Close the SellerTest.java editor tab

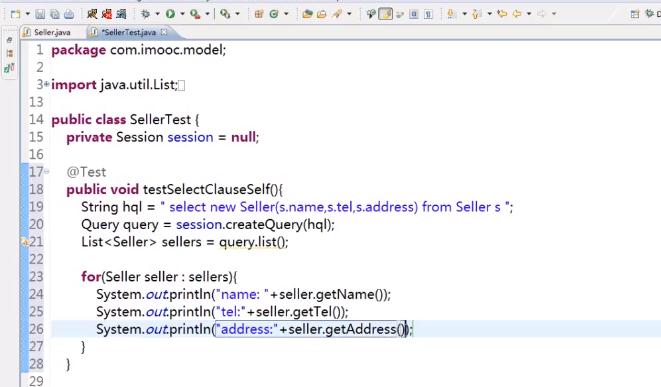tap(164, 32)
